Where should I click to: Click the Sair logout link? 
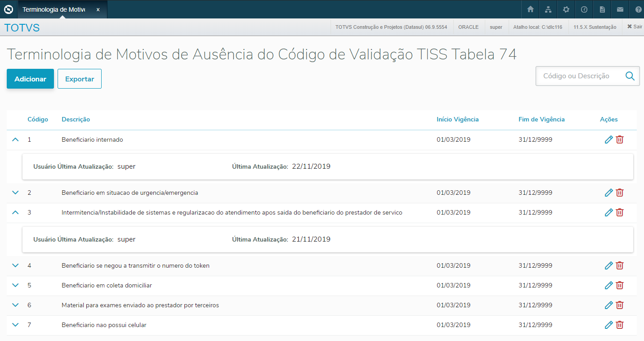[x=635, y=27]
